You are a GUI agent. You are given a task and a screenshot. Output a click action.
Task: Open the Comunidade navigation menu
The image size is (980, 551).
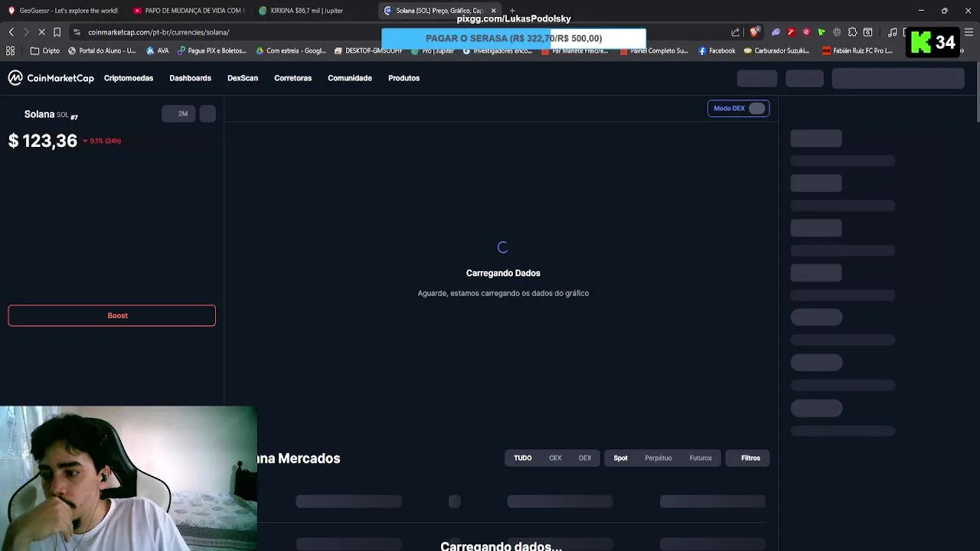350,78
